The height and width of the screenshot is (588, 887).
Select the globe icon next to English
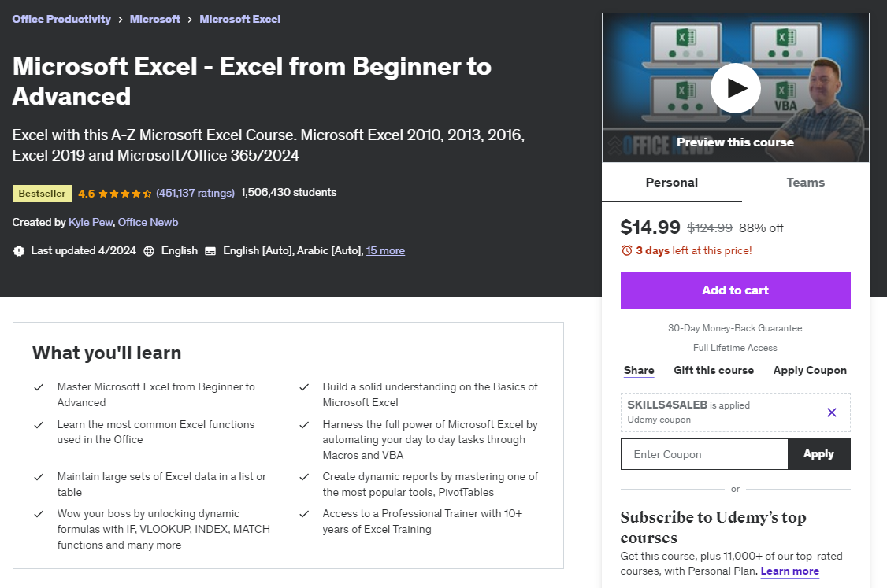click(149, 250)
